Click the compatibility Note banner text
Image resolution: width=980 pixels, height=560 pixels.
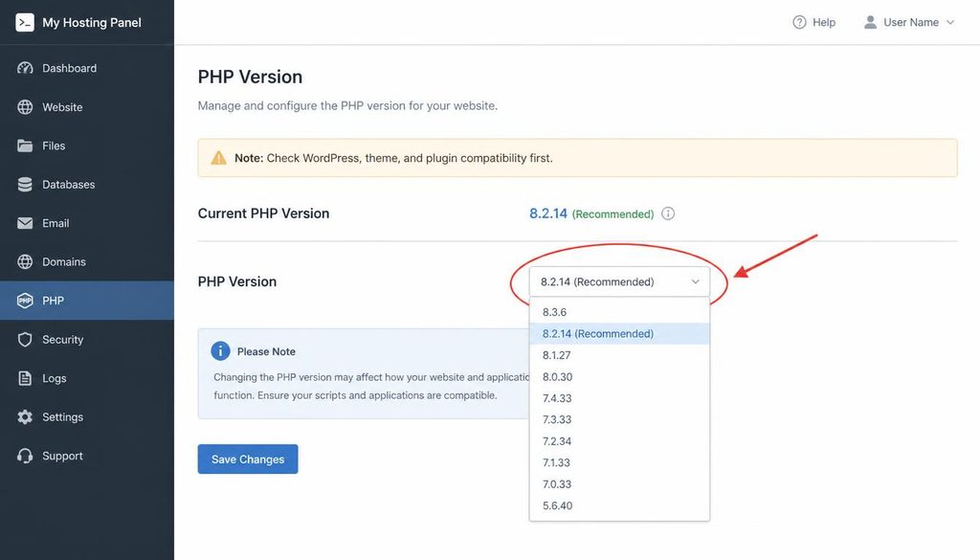point(393,158)
